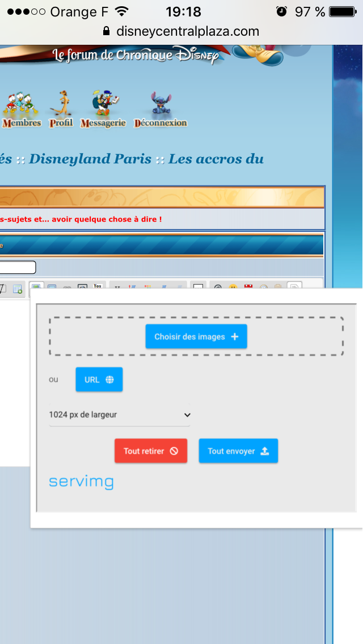
Task: Click the YouTube toolbar icon
Action: click(x=98, y=286)
